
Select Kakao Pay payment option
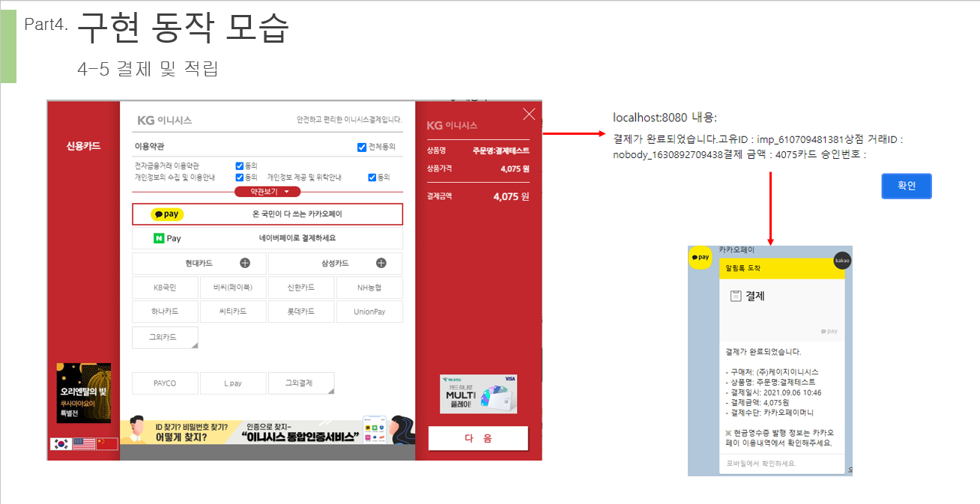tap(267, 214)
